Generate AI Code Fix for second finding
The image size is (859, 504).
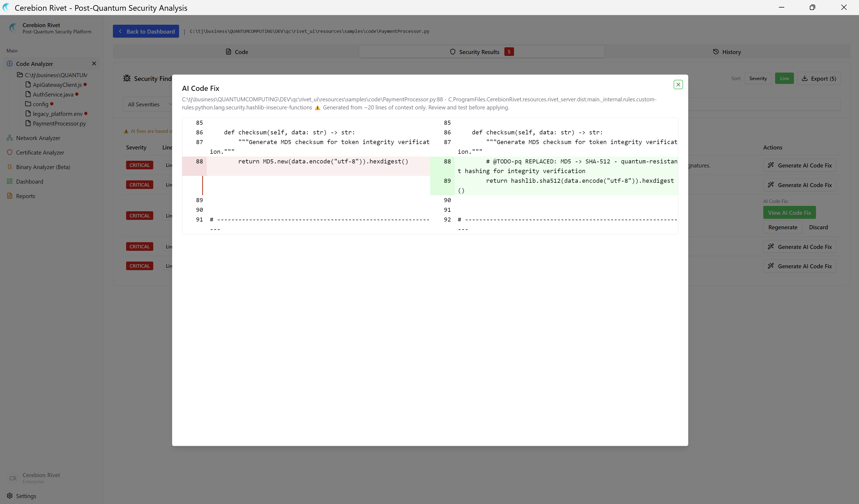[x=799, y=185]
